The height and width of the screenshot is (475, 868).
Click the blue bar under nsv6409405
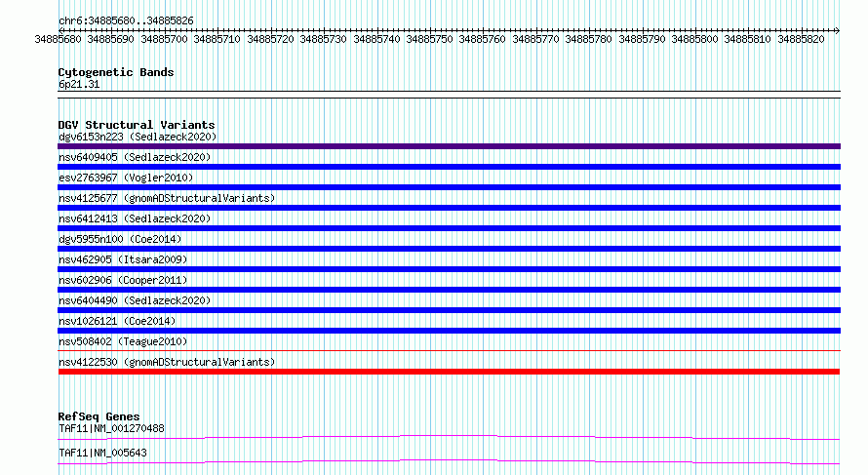point(449,167)
